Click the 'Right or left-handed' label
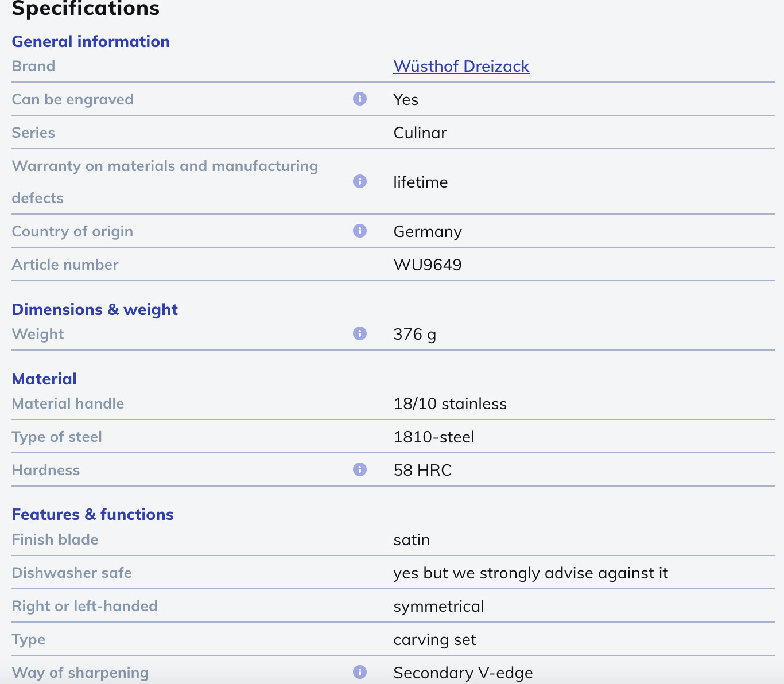784x684 pixels. (84, 606)
